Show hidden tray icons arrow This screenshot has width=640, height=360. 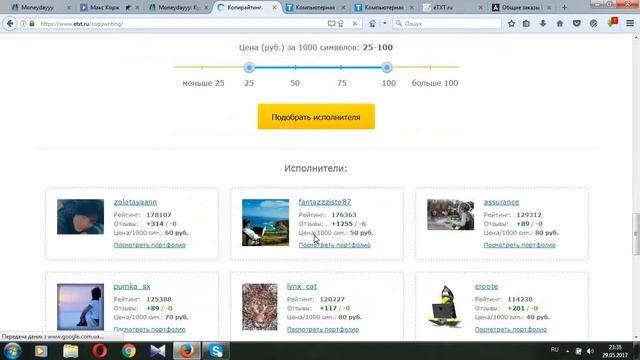coord(567,351)
